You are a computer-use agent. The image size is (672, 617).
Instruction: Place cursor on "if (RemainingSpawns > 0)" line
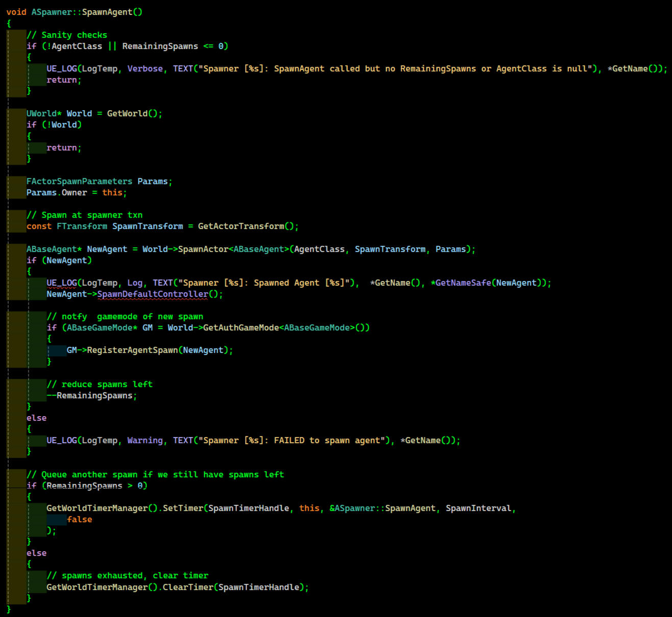tap(87, 486)
